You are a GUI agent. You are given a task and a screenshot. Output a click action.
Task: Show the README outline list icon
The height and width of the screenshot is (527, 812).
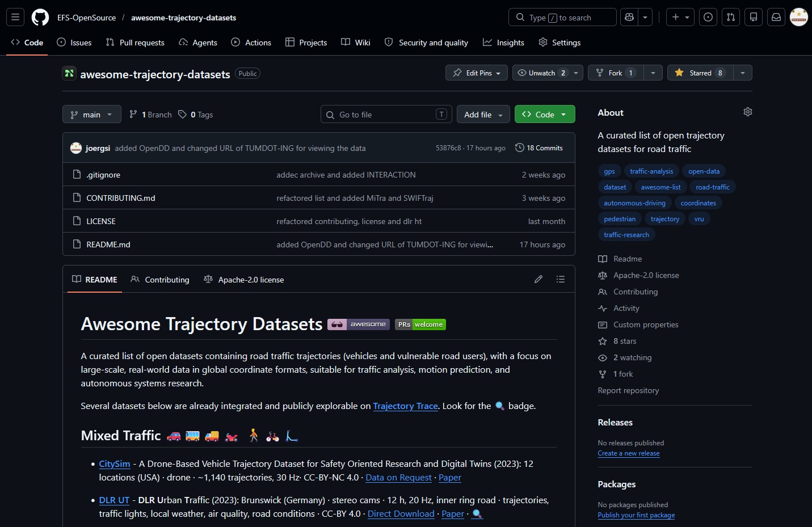pyautogui.click(x=561, y=279)
